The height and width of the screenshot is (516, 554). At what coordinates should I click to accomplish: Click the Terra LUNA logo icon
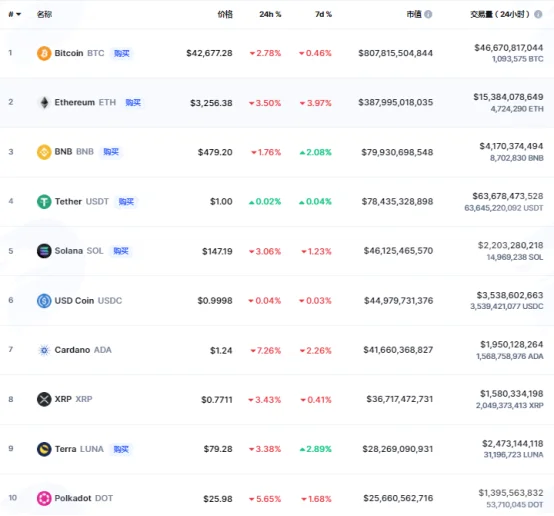(44, 449)
